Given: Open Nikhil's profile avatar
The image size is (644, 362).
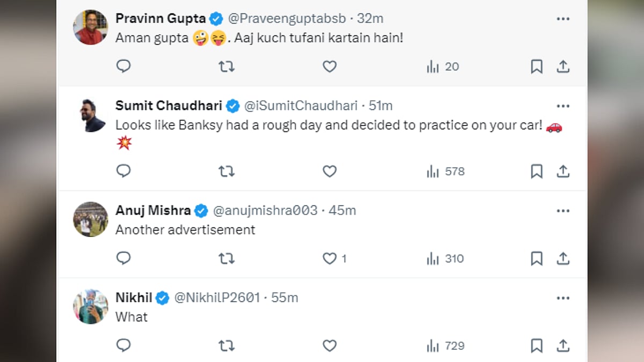Looking at the screenshot, I should (x=90, y=306).
